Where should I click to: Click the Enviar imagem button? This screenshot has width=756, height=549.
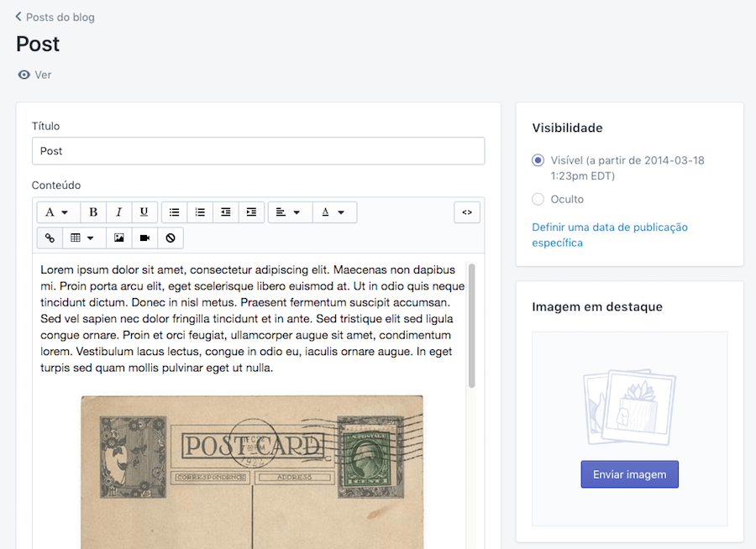630,474
